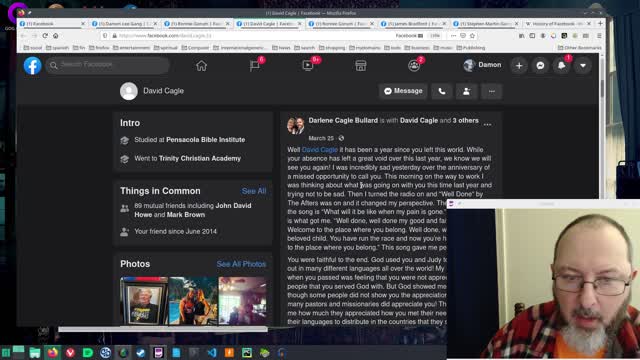Open the Marketplace store icon
This screenshot has width=640, height=360.
click(x=361, y=66)
